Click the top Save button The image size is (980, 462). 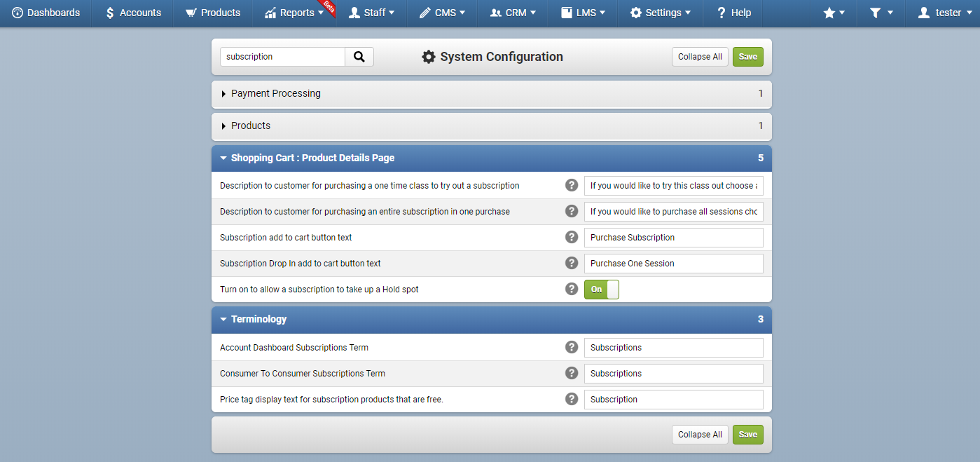[x=748, y=57]
